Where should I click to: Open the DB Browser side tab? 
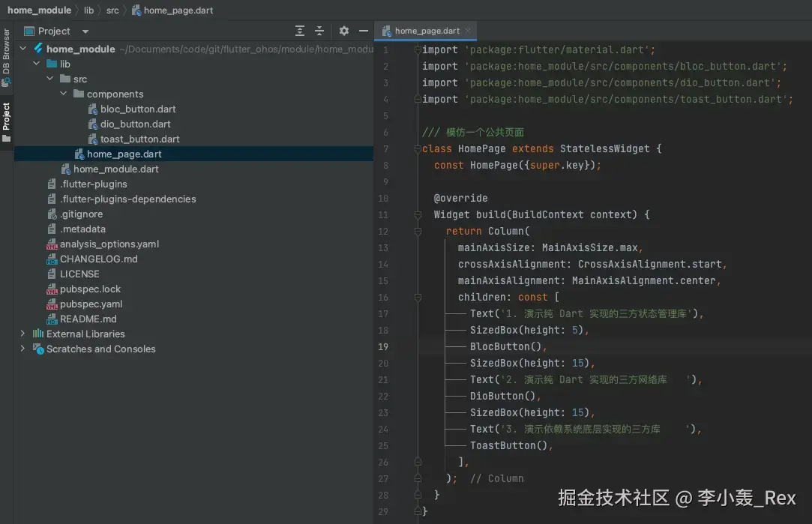[6, 57]
